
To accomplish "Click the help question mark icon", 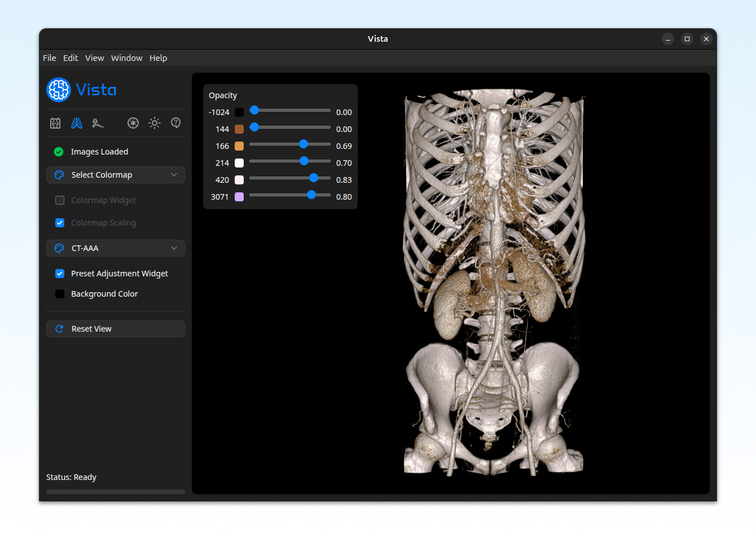I will (175, 122).
